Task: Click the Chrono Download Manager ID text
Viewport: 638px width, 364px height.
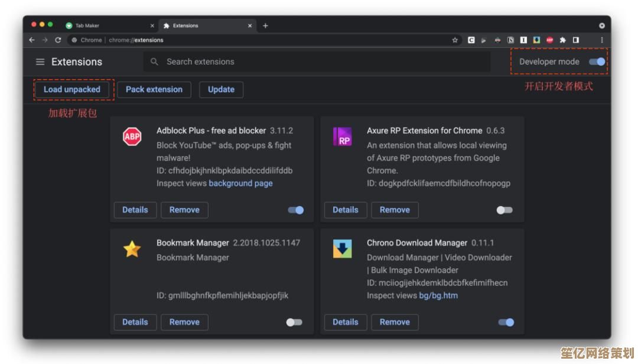Action: pyautogui.click(x=437, y=283)
